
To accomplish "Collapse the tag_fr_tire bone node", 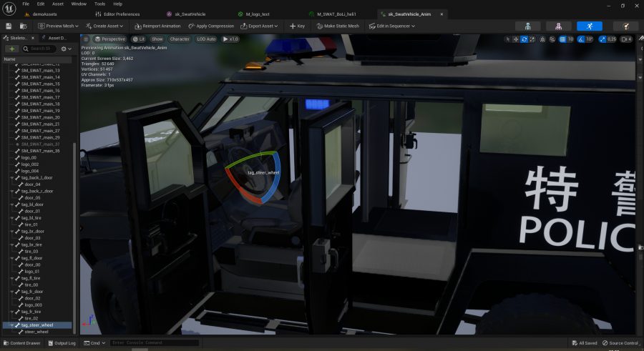I will [x=12, y=312].
